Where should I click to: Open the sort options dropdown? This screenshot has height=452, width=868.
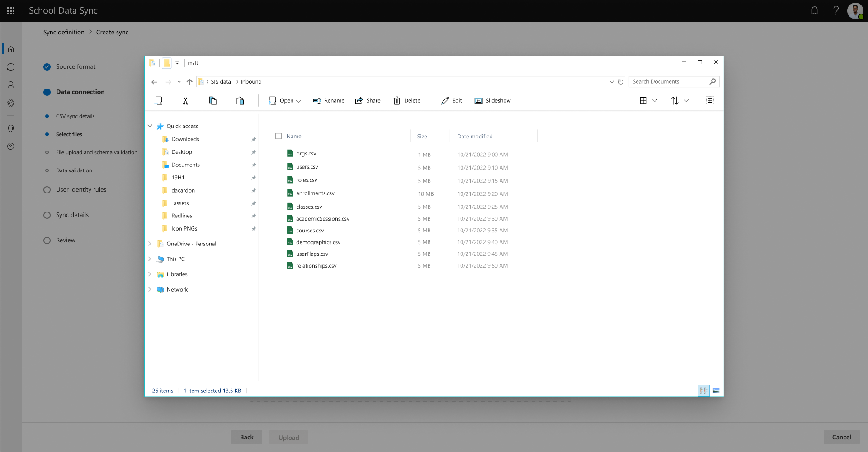(x=679, y=101)
